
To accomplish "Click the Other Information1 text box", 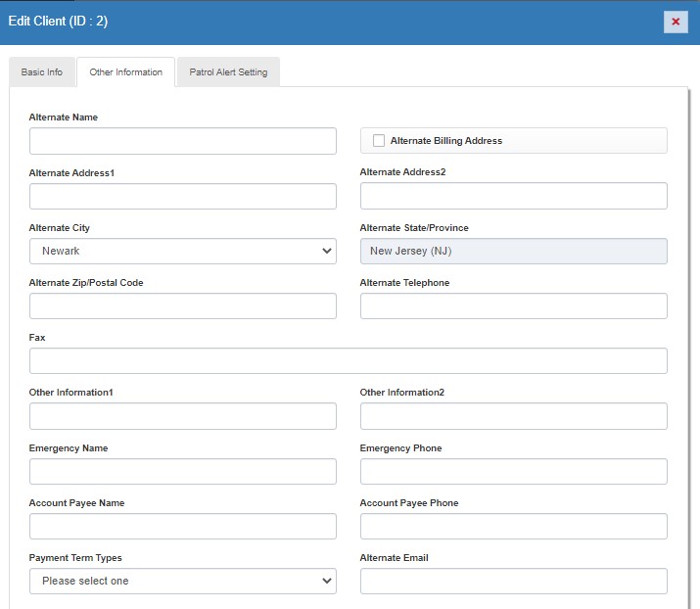I will point(182,416).
